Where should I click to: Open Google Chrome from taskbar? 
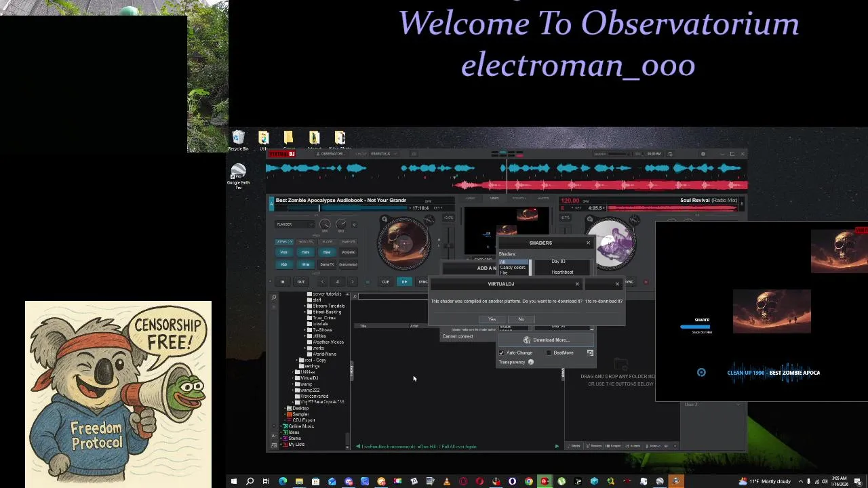(529, 481)
